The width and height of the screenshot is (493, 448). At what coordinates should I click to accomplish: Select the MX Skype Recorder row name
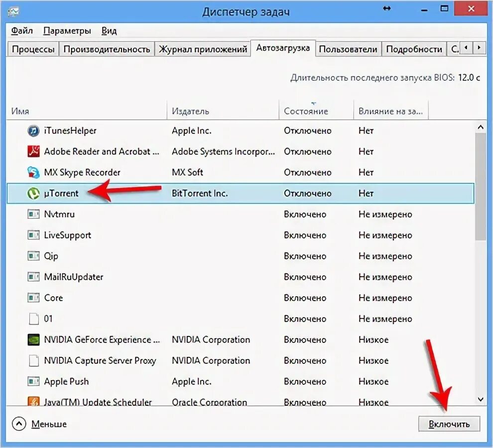click(x=82, y=172)
